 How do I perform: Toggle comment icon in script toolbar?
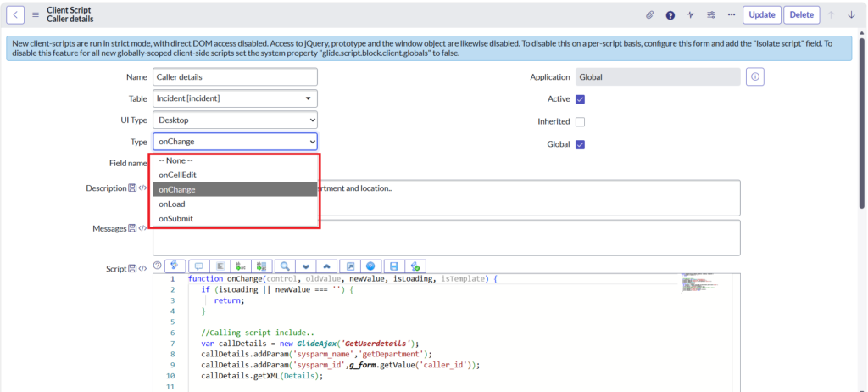coord(199,266)
